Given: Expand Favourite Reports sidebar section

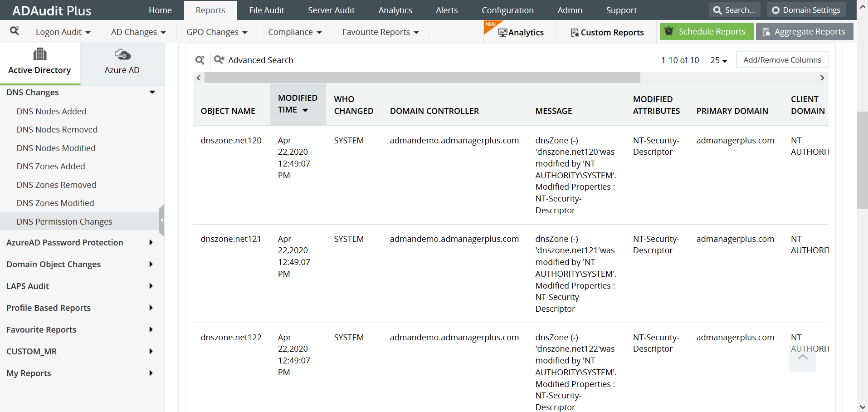Looking at the screenshot, I should pyautogui.click(x=151, y=329).
